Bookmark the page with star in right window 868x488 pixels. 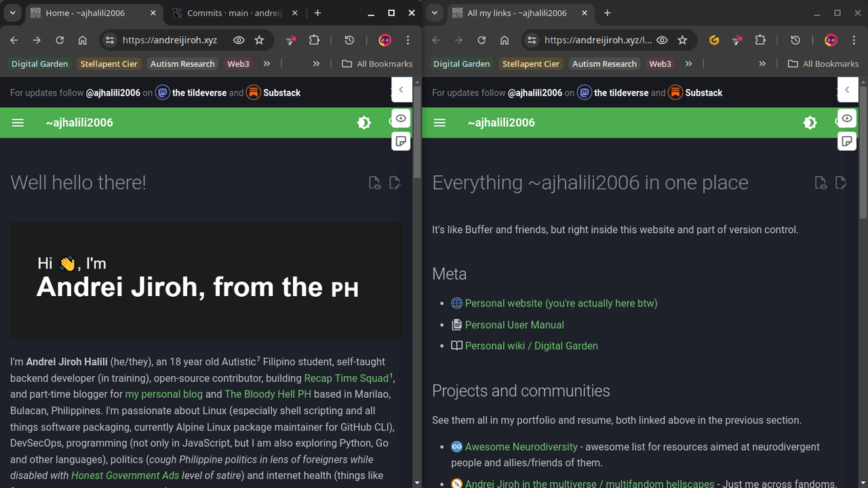click(682, 41)
